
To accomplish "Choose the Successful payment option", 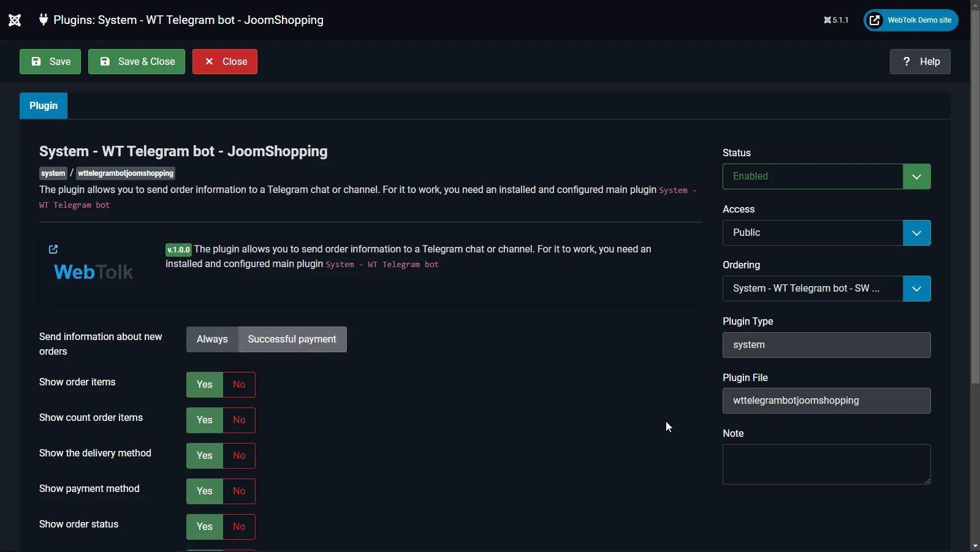I will [292, 339].
